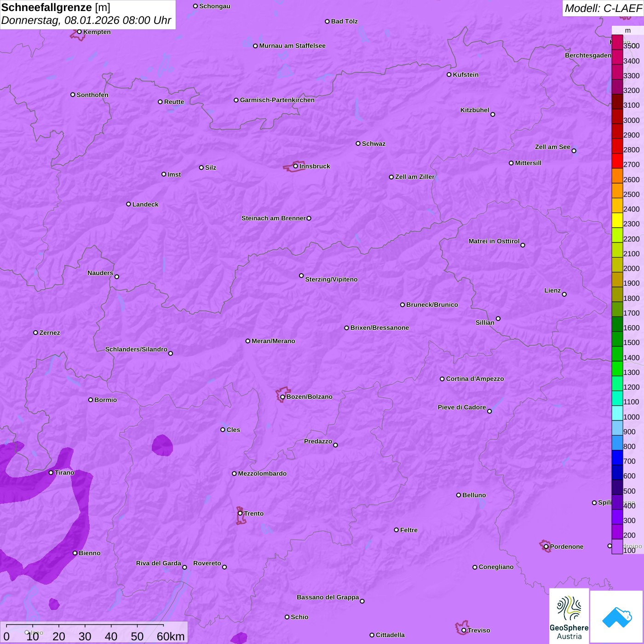Viewport: 644px width, 644px height.
Task: Pick the Kempten location marker
Action: click(80, 32)
